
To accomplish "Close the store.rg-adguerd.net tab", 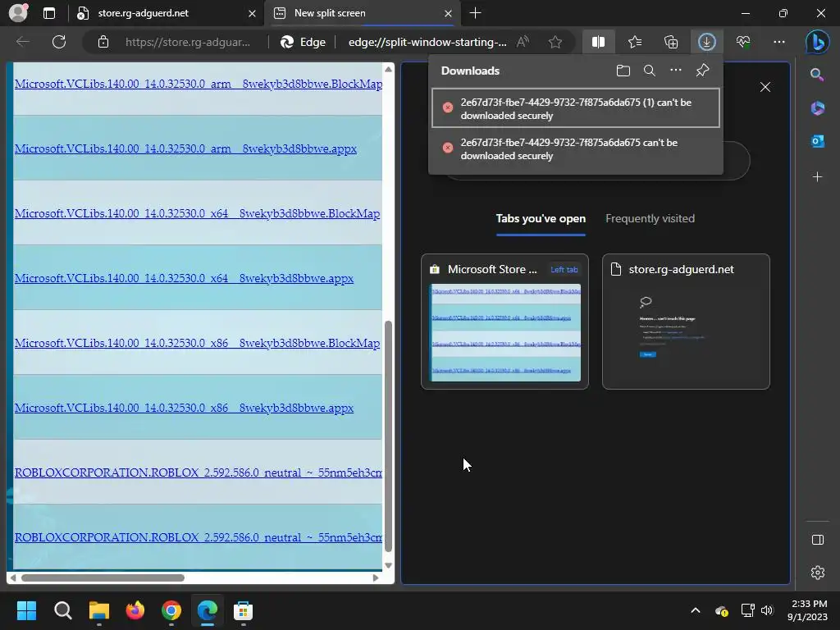I will click(252, 13).
